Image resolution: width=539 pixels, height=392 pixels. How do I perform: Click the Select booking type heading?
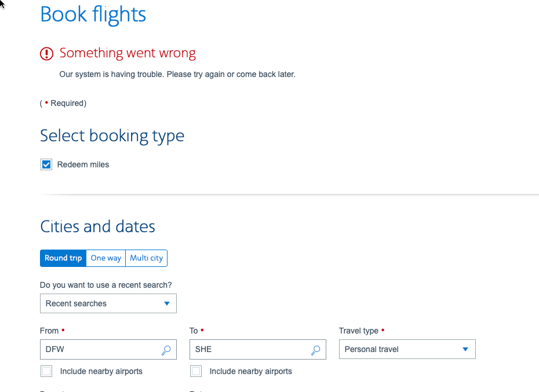click(x=112, y=136)
